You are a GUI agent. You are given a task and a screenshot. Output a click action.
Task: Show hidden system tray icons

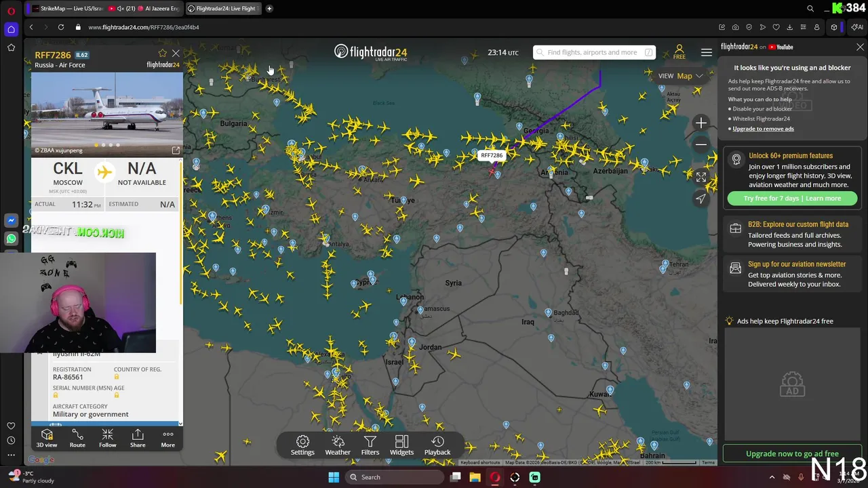coord(772,477)
